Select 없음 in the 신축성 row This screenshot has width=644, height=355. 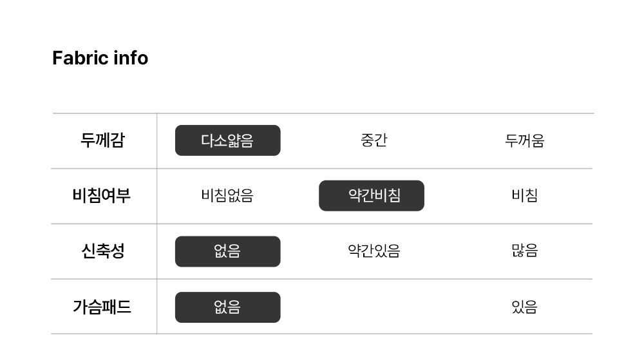tap(227, 251)
